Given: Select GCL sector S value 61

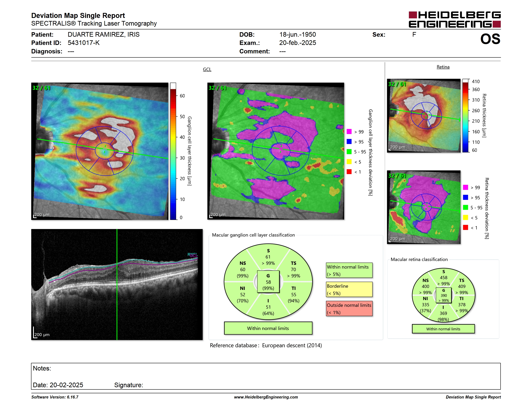Looking at the screenshot, I should (268, 257).
